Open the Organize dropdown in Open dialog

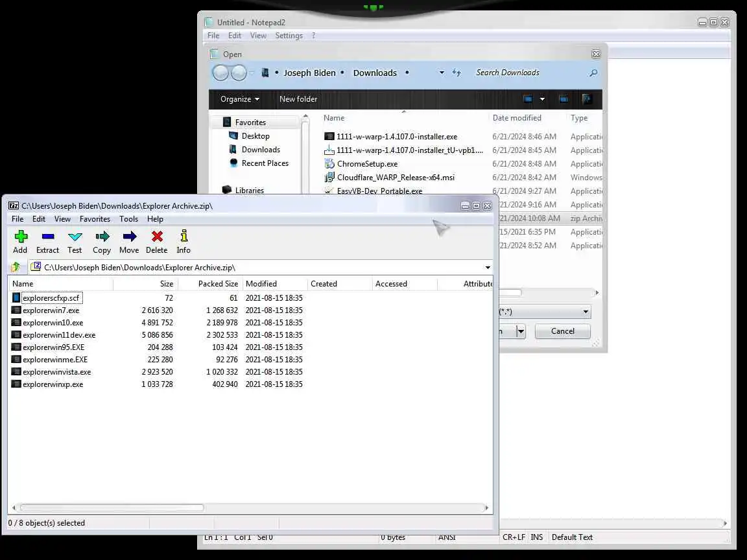(240, 99)
